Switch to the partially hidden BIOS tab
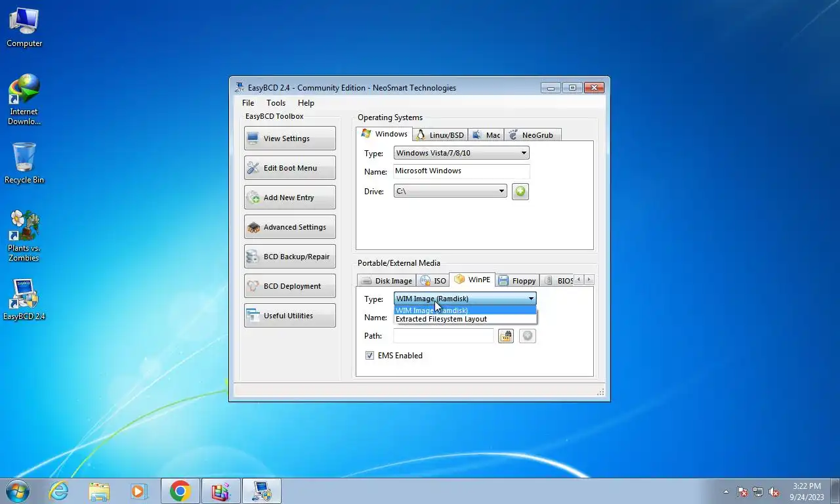This screenshot has width=840, height=504. coord(558,281)
